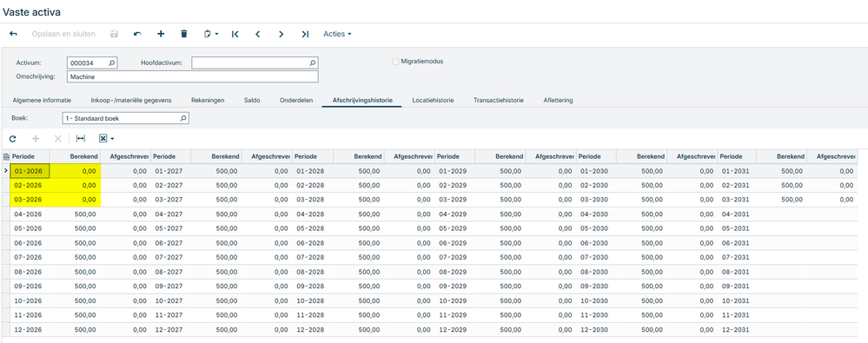Click the 12-2026 period cell
This screenshot has height=343, width=868.
30,329
